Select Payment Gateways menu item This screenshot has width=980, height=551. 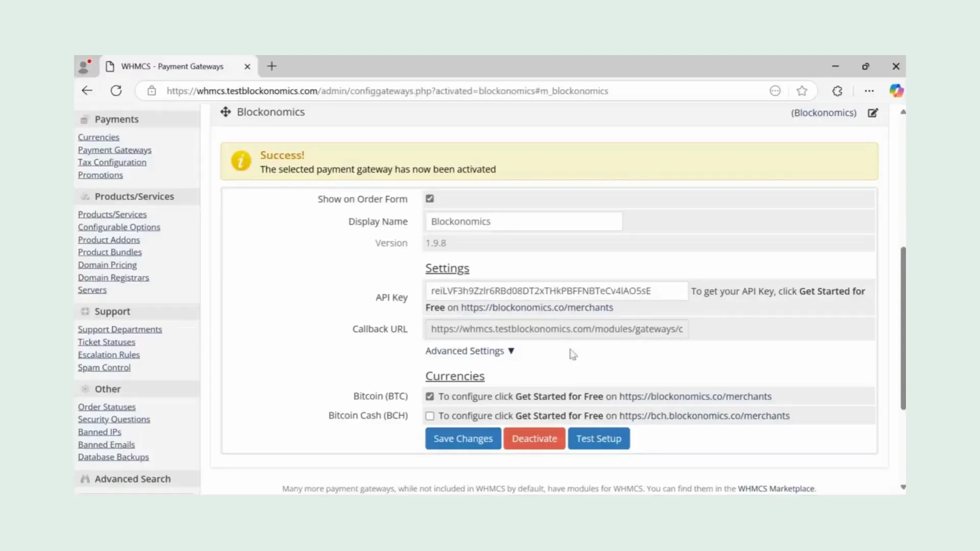[x=114, y=149]
